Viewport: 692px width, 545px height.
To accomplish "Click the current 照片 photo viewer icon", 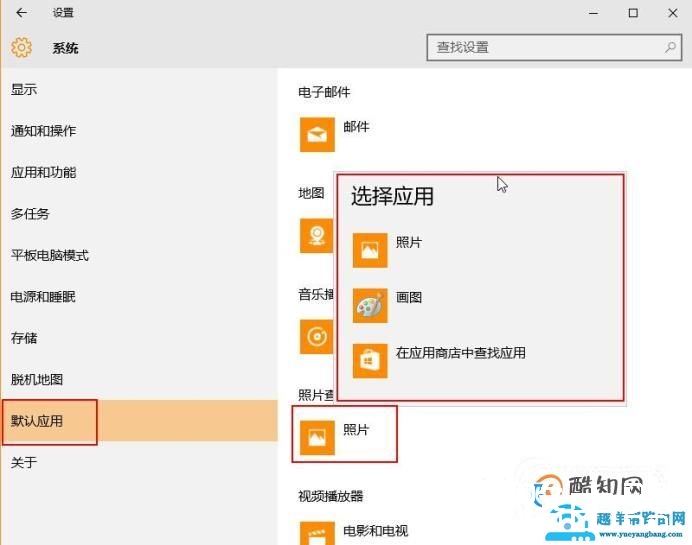I will coord(317,438).
